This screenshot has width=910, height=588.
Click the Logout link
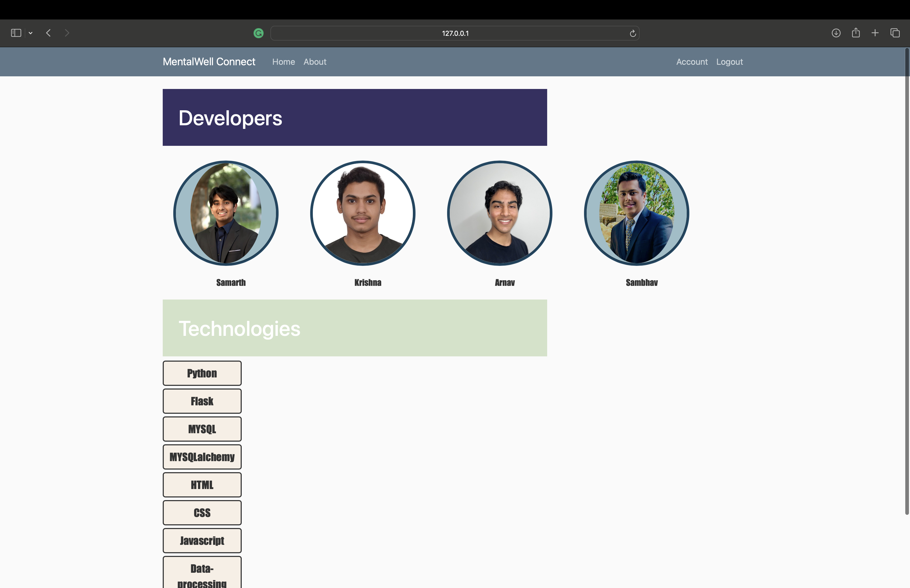pyautogui.click(x=729, y=62)
